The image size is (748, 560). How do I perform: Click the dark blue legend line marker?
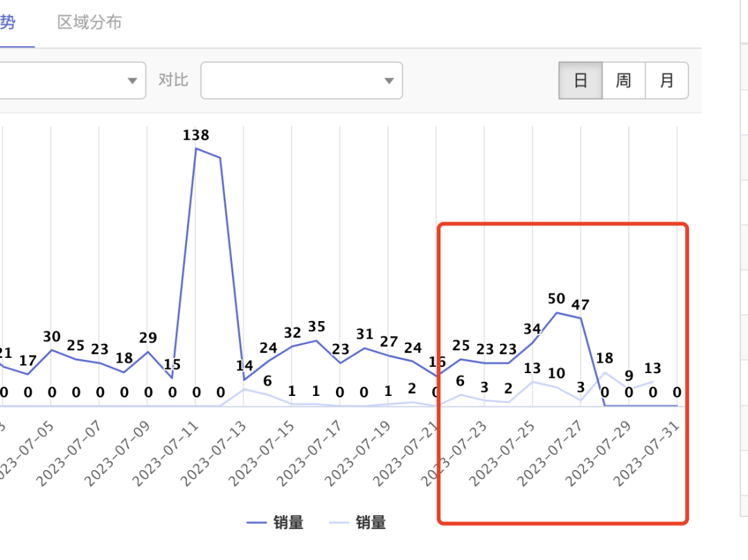coord(256,523)
